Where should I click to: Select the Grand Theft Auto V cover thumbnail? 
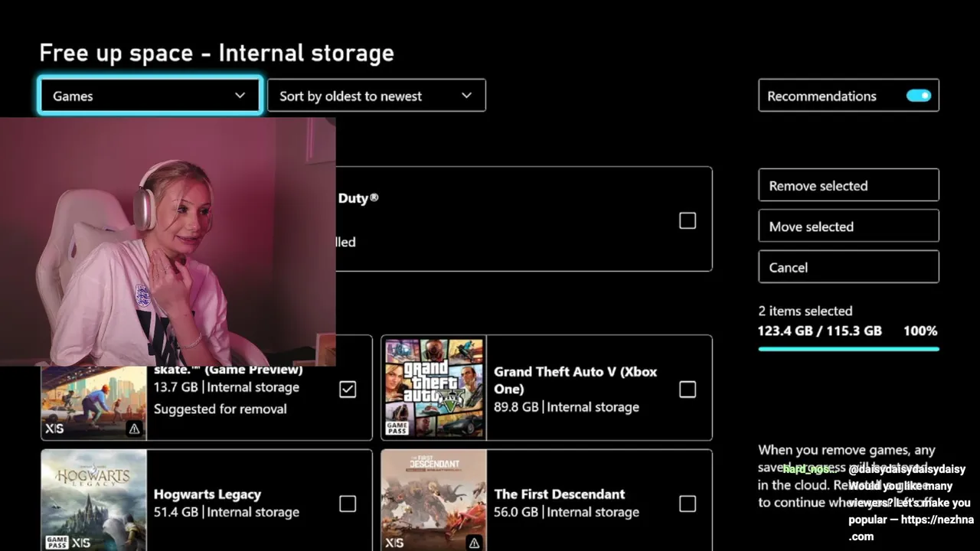tap(433, 388)
